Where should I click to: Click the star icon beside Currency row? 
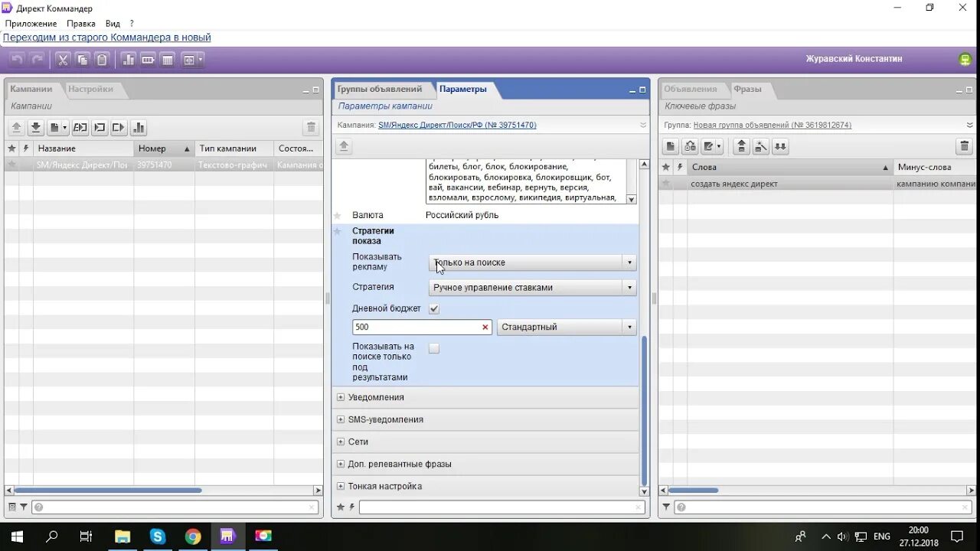click(337, 216)
